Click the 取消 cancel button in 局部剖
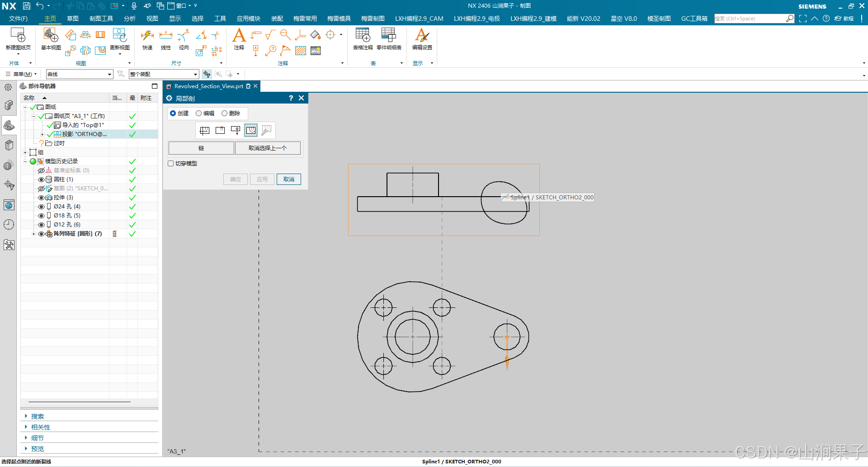868x467 pixels. tap(289, 179)
